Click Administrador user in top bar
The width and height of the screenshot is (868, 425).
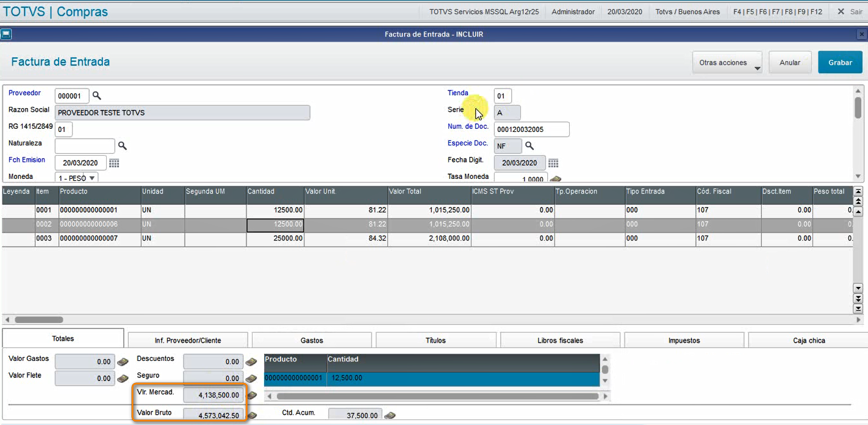(573, 12)
